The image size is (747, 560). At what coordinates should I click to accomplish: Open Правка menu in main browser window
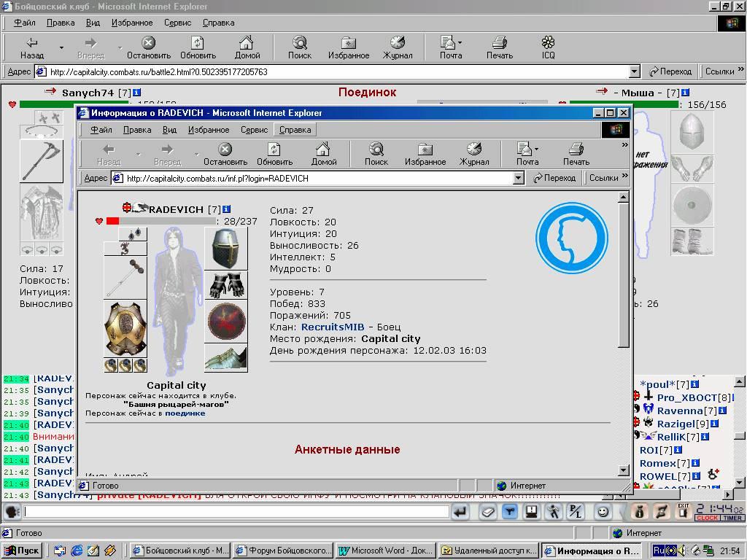[x=61, y=23]
